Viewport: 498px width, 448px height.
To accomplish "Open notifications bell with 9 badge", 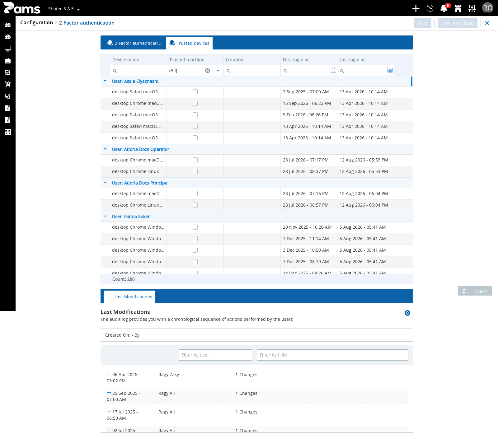I will click(x=444, y=8).
